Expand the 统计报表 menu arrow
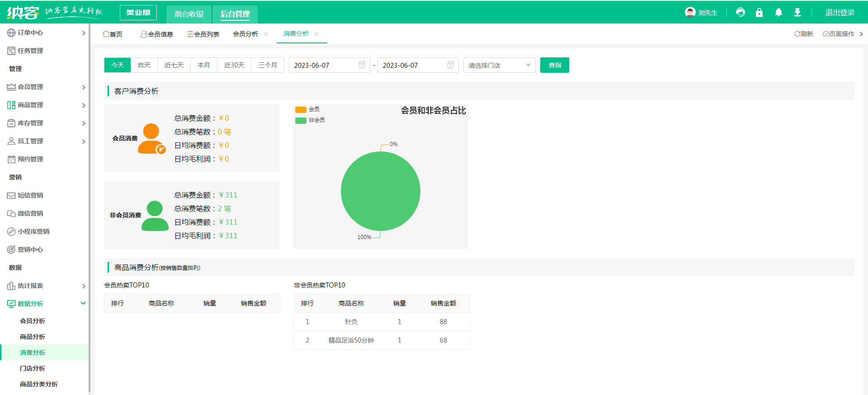 pyautogui.click(x=84, y=286)
